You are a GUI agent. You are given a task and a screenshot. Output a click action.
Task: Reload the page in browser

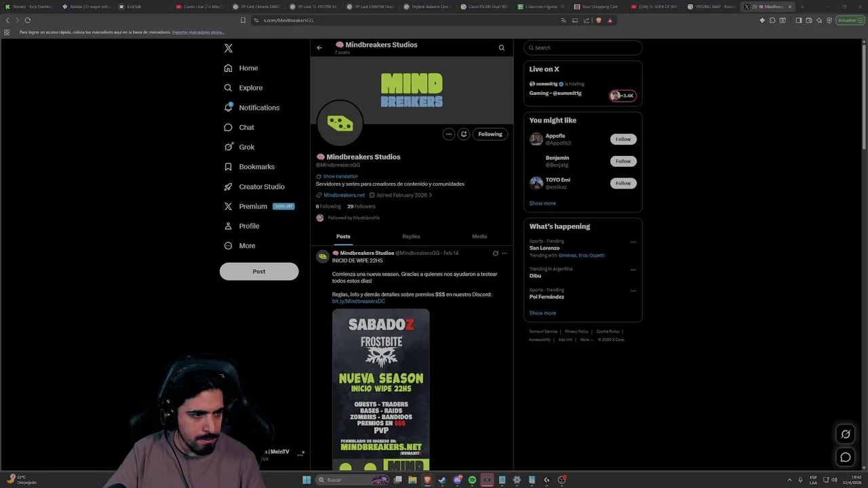28,20
